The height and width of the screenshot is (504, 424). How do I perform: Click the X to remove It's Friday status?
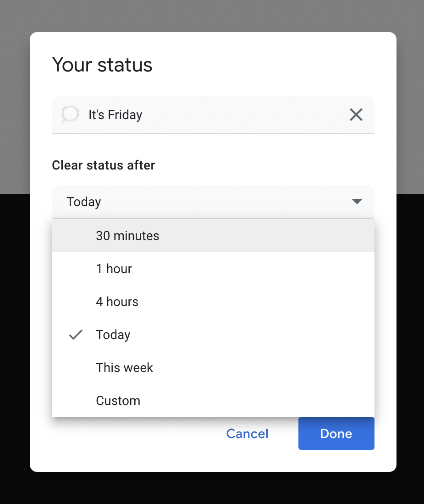click(x=356, y=115)
